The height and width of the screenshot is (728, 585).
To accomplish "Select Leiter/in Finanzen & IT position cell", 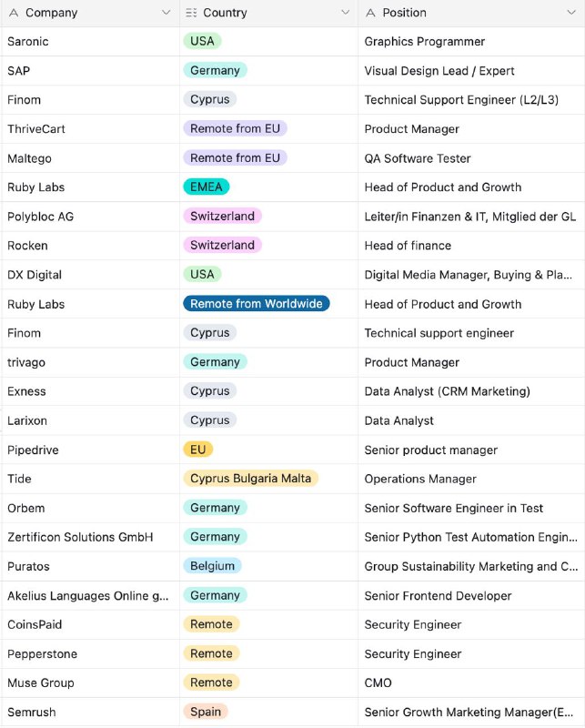I will tap(471, 217).
